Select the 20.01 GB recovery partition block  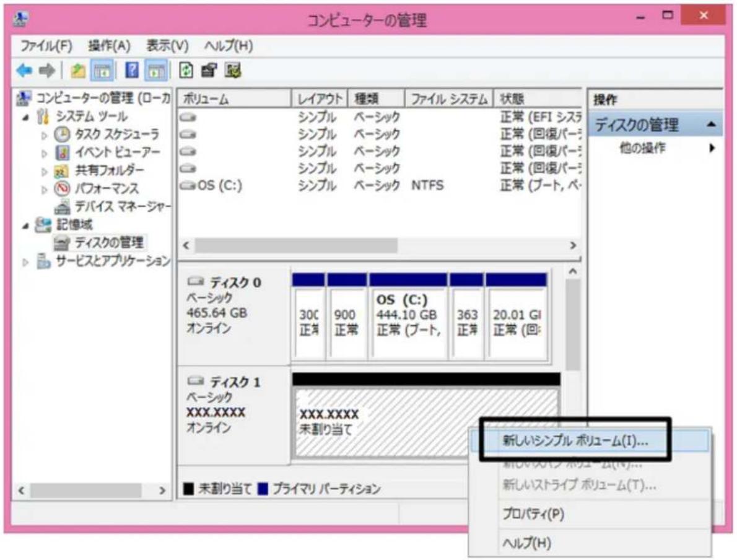(516, 316)
